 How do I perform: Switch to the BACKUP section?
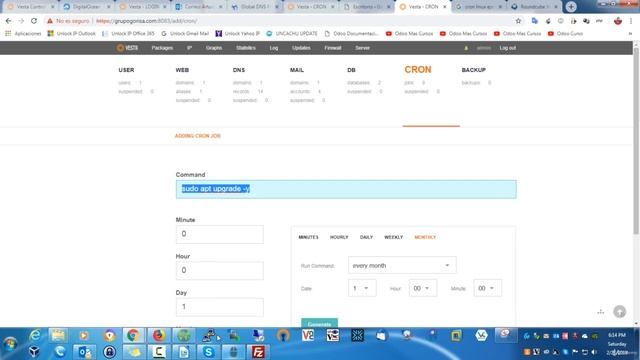pyautogui.click(x=473, y=70)
